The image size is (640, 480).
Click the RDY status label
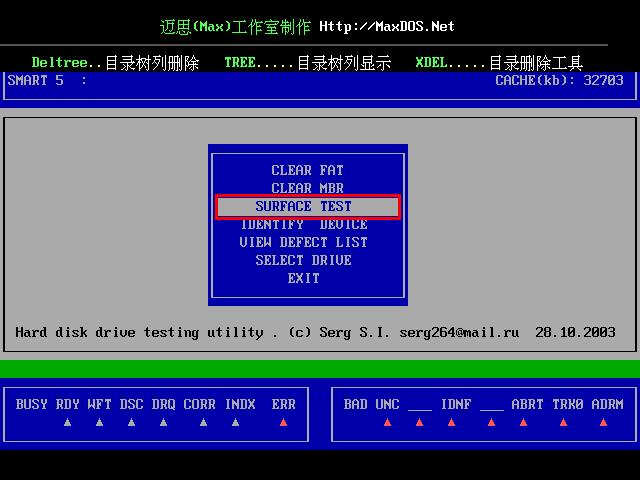point(68,404)
